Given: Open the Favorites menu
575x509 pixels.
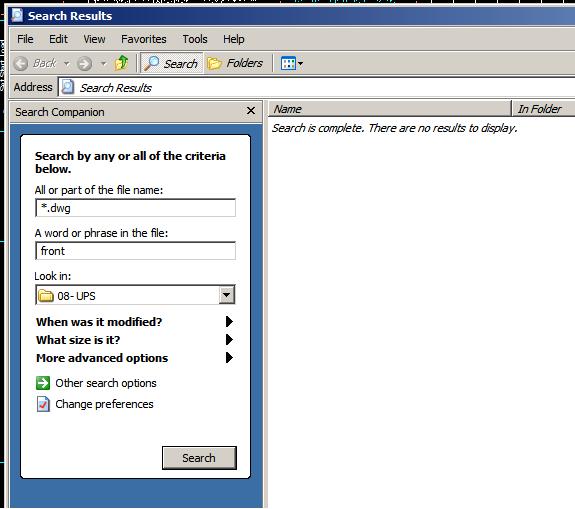Looking at the screenshot, I should 144,39.
